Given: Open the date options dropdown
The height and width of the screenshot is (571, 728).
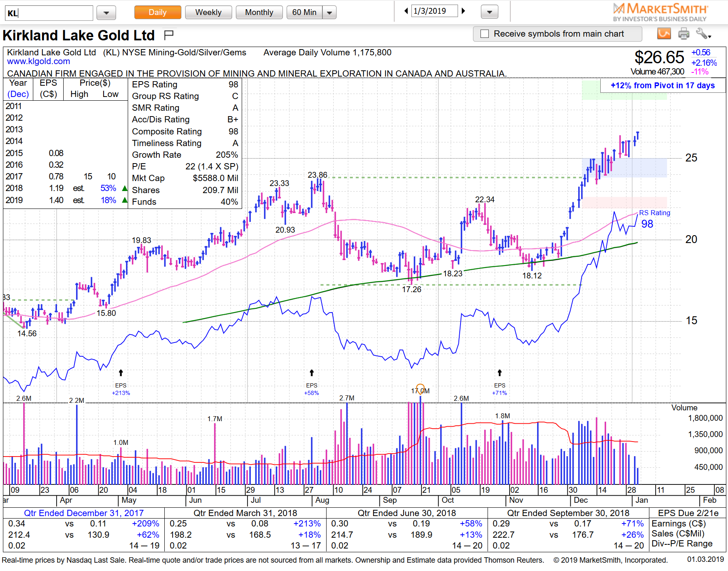Looking at the screenshot, I should [x=489, y=12].
